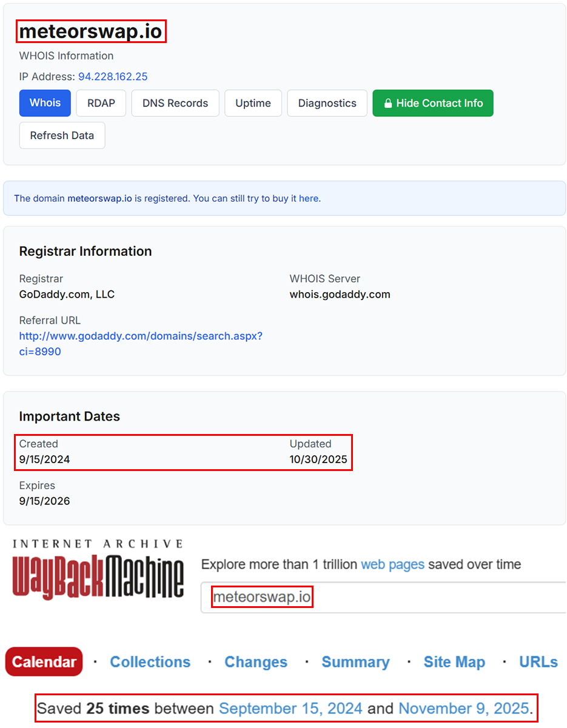Open the Diagnostics tab
This screenshot has width=567, height=728.
click(x=327, y=103)
